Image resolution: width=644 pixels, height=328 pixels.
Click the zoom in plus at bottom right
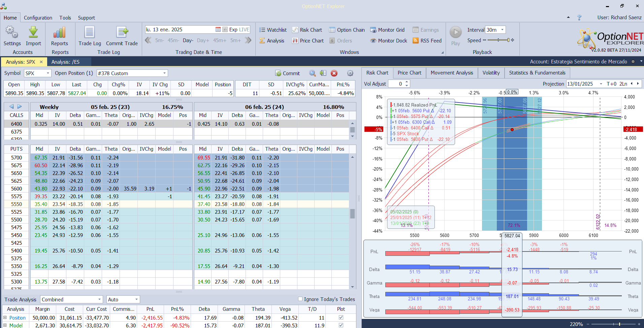coord(639,324)
